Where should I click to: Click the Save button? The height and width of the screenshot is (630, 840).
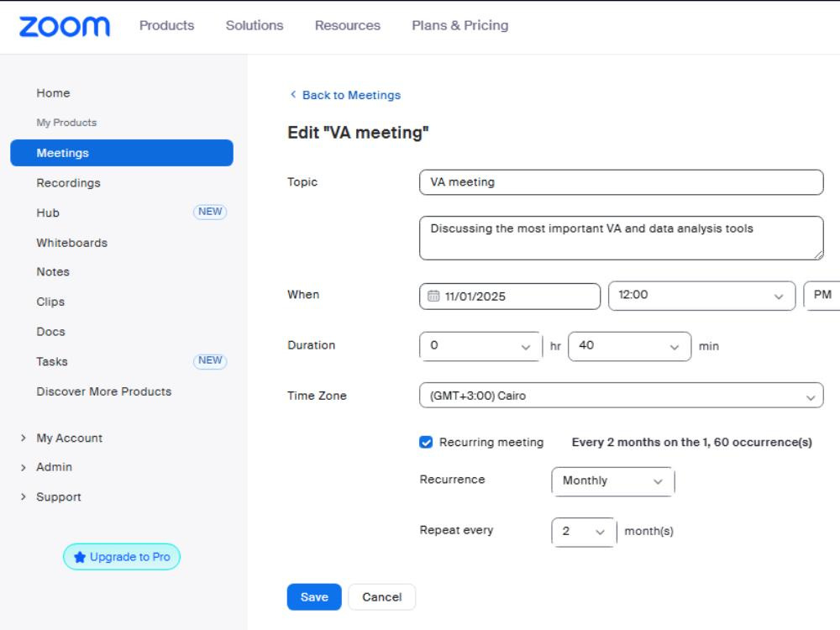point(314,596)
